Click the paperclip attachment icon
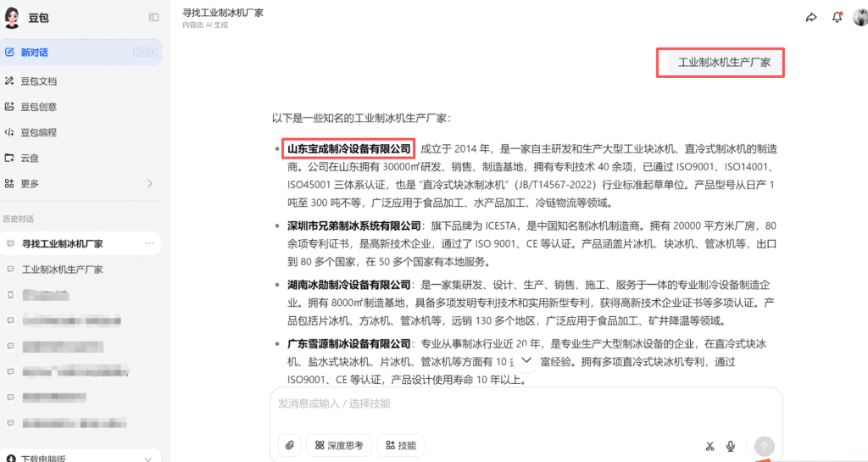This screenshot has height=462, width=868. pos(290,445)
